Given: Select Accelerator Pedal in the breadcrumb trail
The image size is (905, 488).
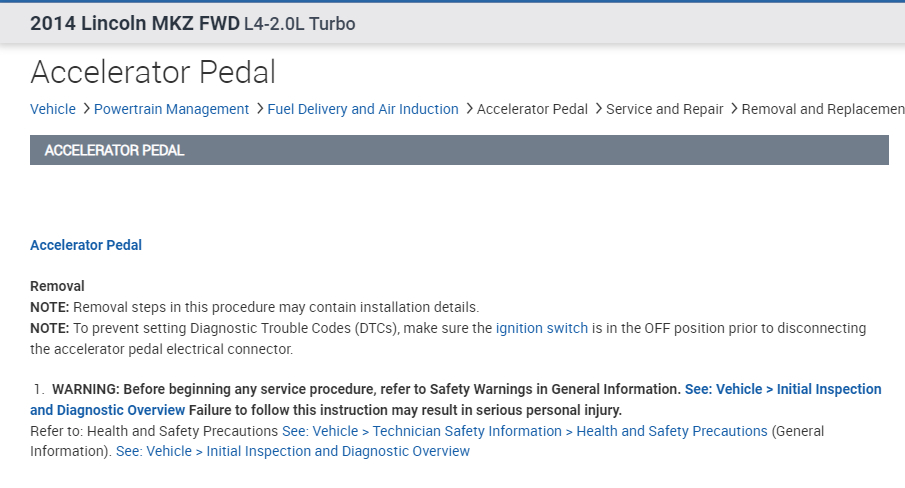Looking at the screenshot, I should (532, 109).
